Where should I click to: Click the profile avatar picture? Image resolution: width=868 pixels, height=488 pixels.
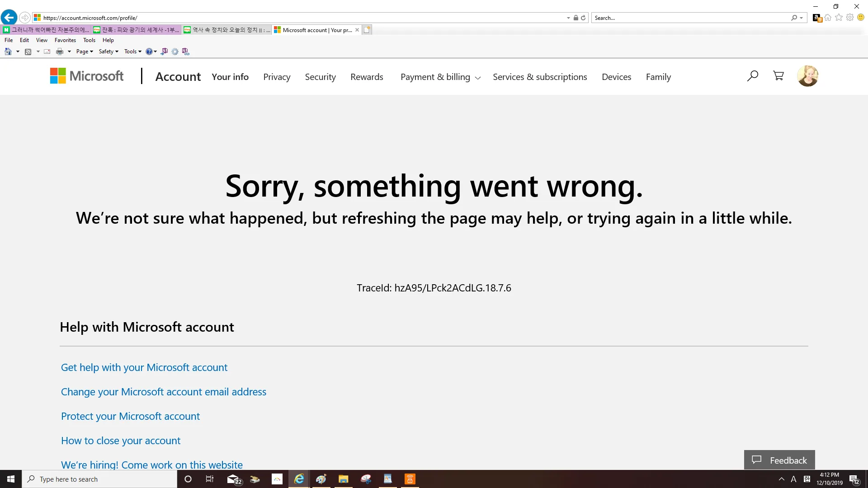[807, 76]
